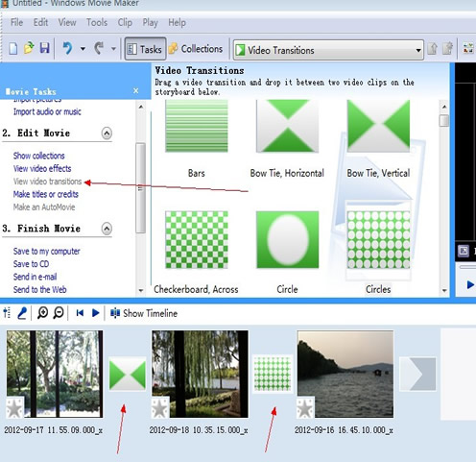Select the Bars transition thumbnail
This screenshot has height=462, width=476.
tap(197, 126)
